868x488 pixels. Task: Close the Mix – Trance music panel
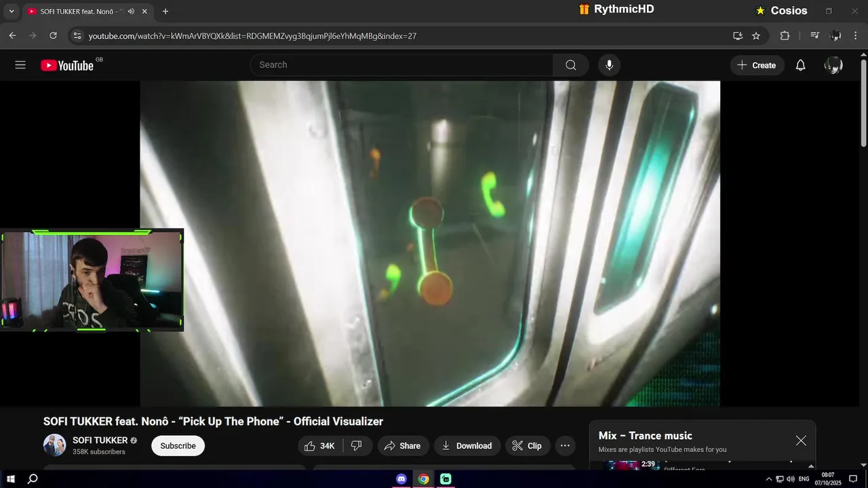click(801, 441)
